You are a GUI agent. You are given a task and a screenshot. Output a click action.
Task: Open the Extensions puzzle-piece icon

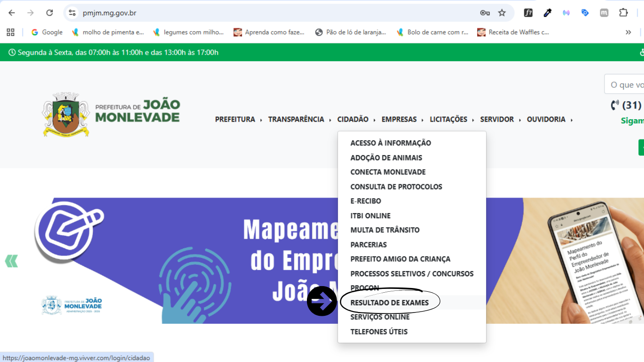(x=623, y=13)
